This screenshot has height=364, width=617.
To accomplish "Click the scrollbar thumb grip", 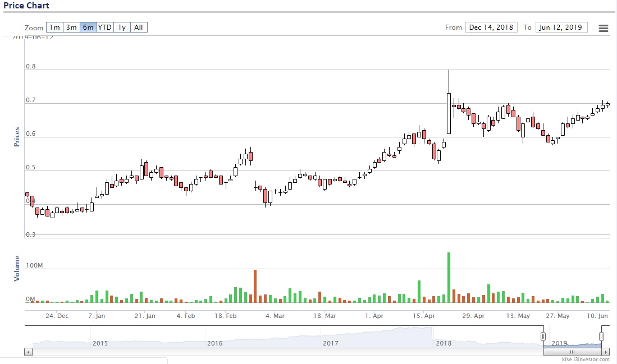I will click(573, 352).
